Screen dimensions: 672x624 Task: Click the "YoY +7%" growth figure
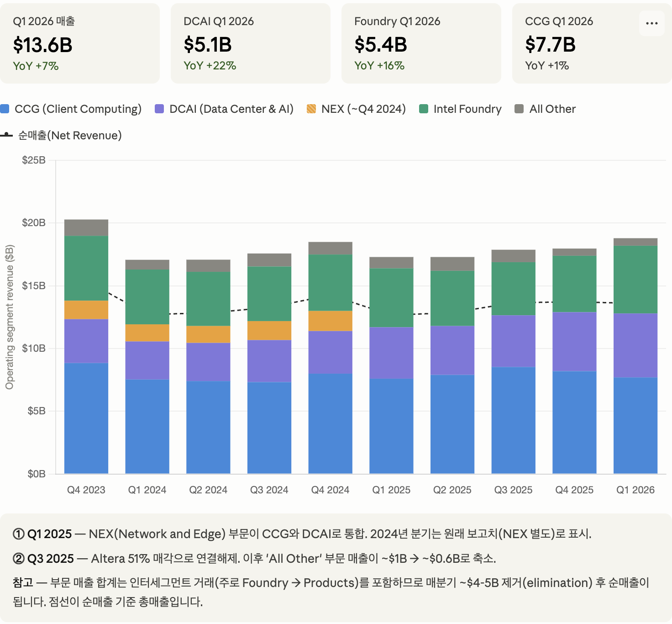[36, 66]
